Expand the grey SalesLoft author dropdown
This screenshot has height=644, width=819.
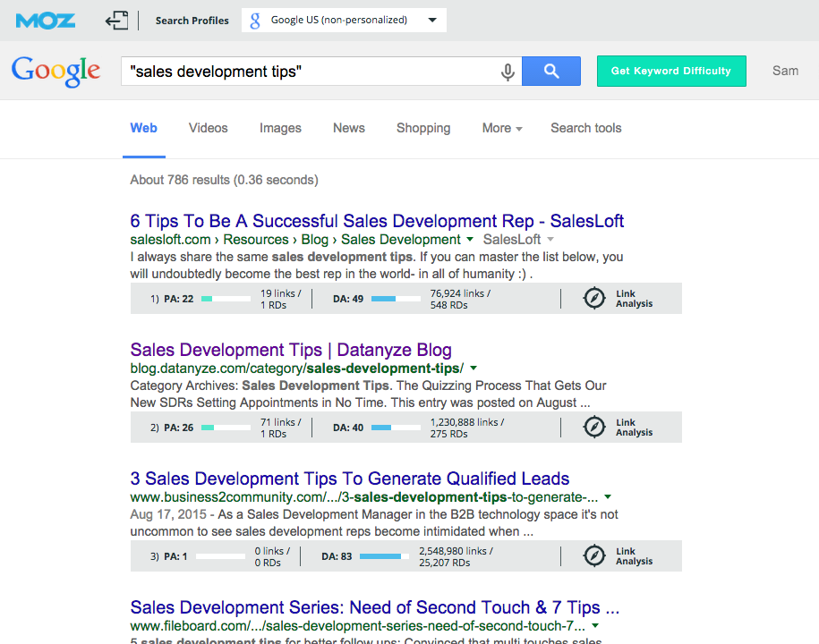coord(550,240)
